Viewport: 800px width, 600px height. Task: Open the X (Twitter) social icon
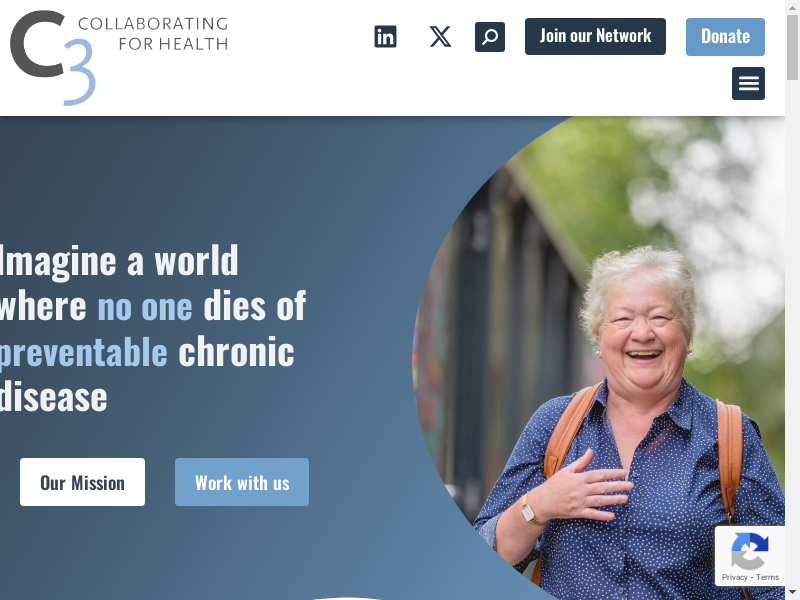click(x=440, y=37)
